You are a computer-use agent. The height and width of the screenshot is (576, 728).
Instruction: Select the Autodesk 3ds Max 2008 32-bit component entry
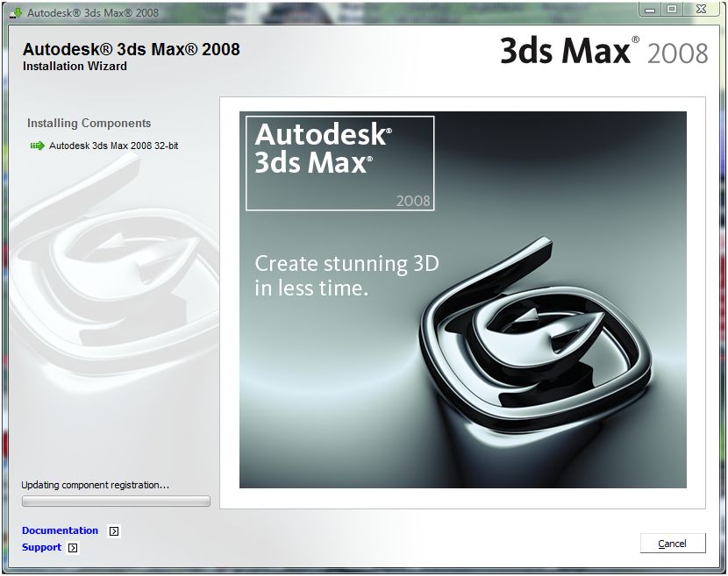(x=114, y=146)
